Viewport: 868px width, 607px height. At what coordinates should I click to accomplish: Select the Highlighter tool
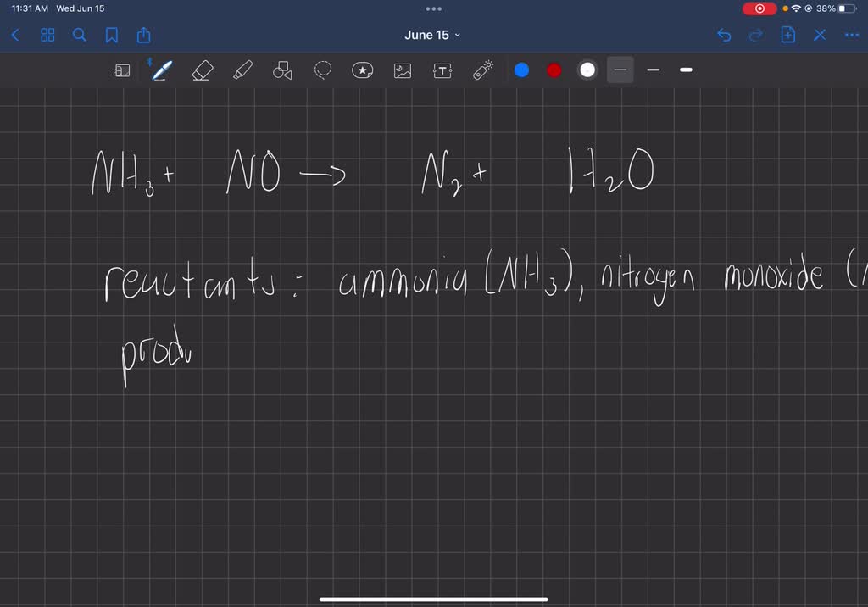coord(242,70)
